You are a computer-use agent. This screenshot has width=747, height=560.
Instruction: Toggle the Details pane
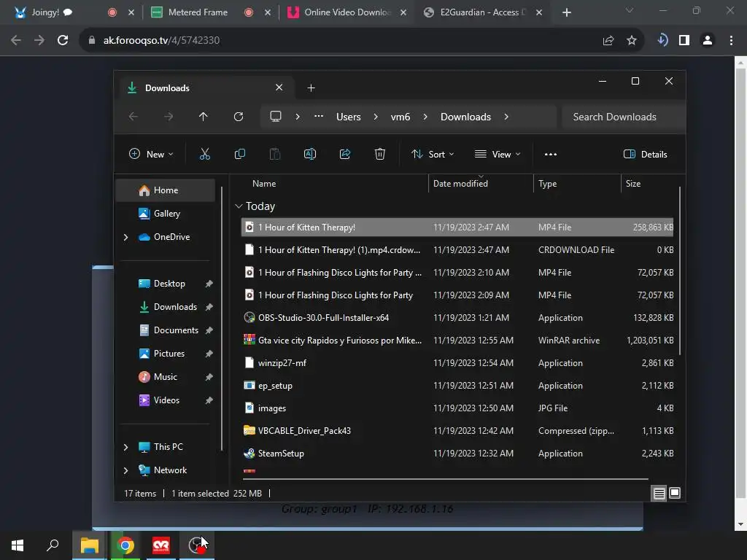(646, 154)
